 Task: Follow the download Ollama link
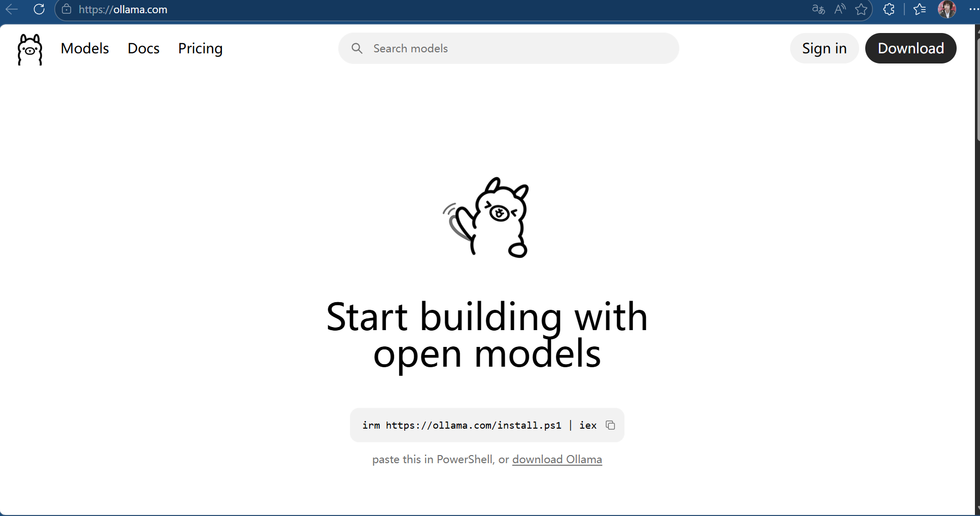557,459
